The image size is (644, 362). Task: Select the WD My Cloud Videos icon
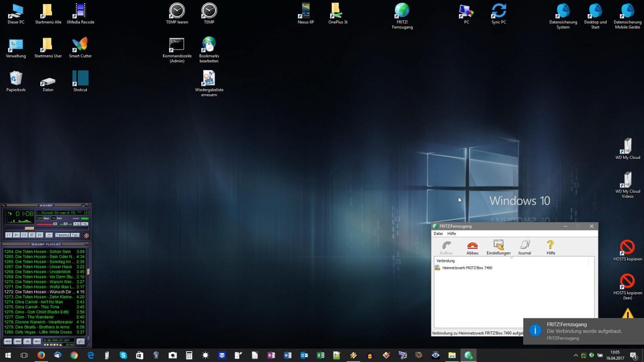point(627,185)
